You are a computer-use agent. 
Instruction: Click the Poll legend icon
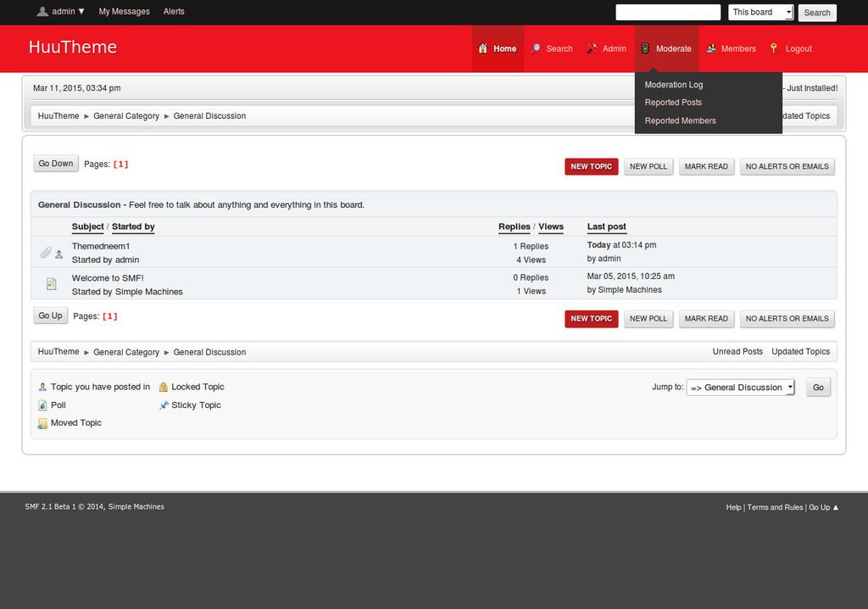click(42, 405)
